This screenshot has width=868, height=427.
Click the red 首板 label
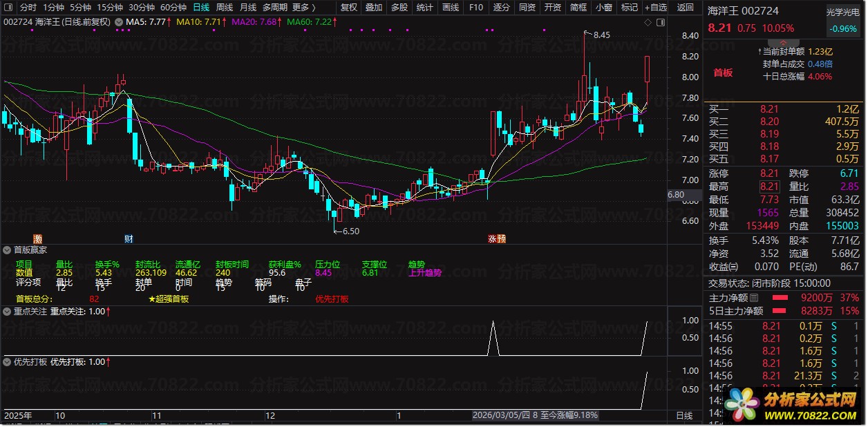723,73
